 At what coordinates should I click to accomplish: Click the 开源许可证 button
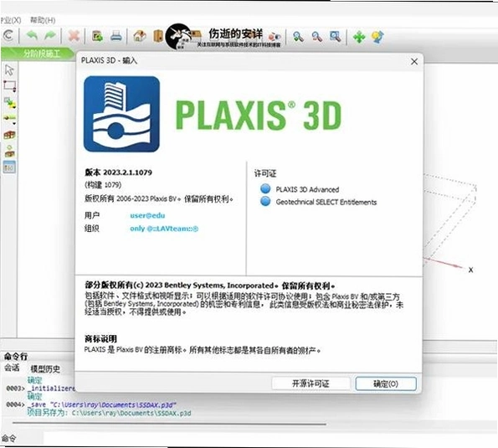pyautogui.click(x=311, y=384)
